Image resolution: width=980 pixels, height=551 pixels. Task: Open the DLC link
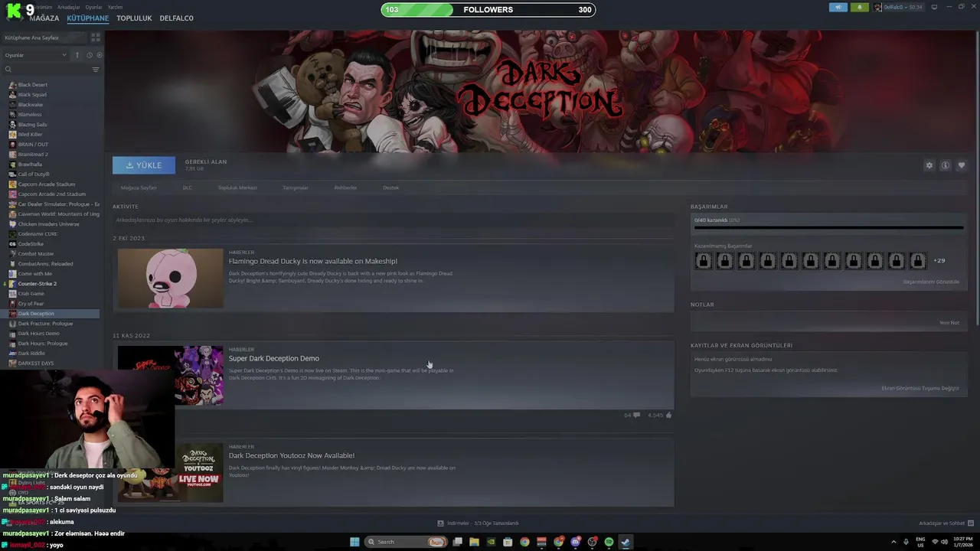tap(188, 187)
